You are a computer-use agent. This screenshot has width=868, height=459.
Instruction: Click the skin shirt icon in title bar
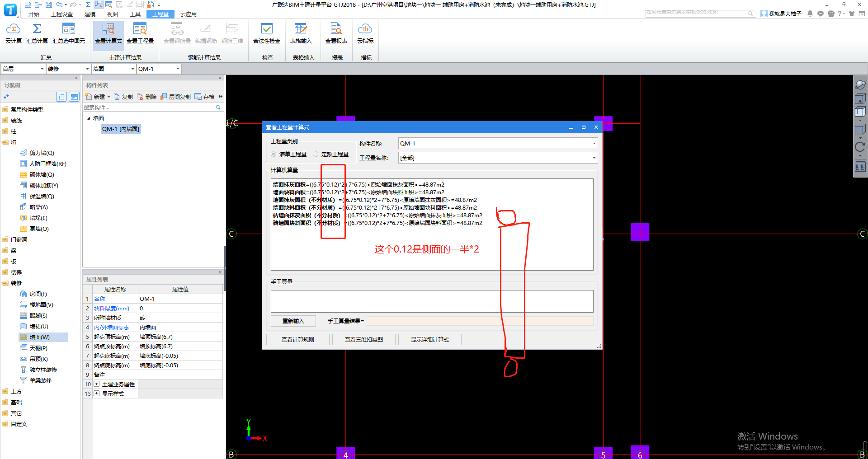[852, 14]
